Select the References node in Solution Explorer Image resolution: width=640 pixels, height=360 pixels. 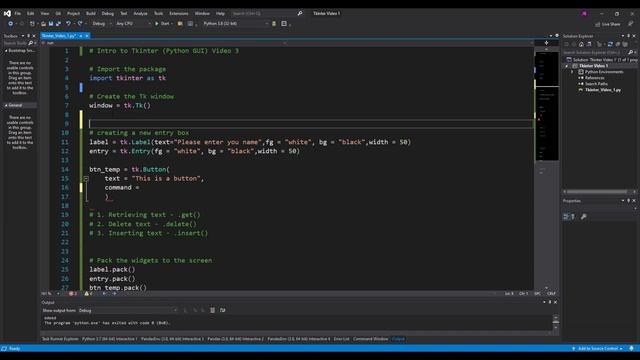[x=594, y=78]
